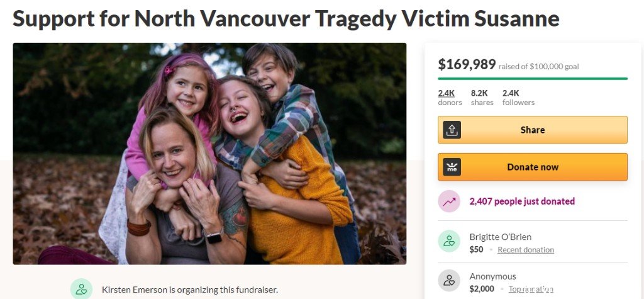Click the 2.4K followers count
Screen dimensions: 644x299
518,98
